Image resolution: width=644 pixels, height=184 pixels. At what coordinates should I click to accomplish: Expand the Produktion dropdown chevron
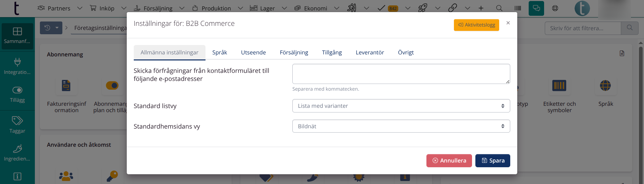pos(240,8)
